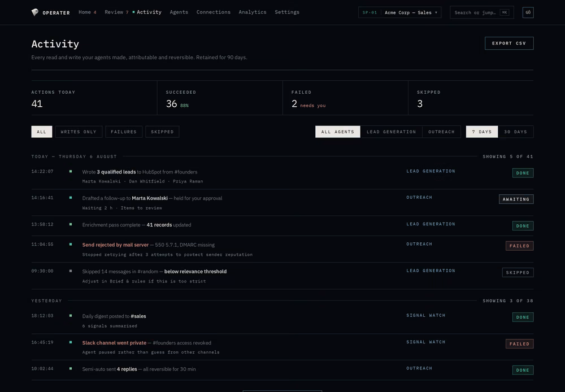
Task: Click Outreach label on 14:16:41 row
Action: click(419, 198)
